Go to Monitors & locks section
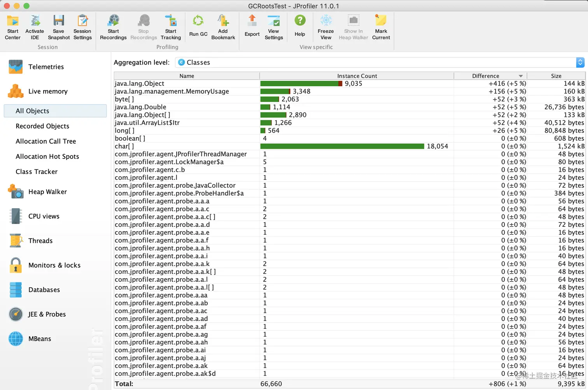 44,265
